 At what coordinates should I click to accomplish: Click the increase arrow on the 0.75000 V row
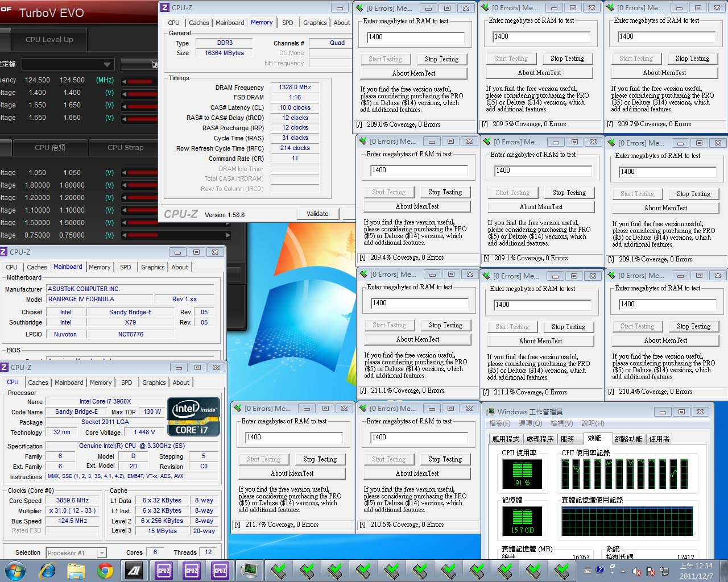coord(228,235)
